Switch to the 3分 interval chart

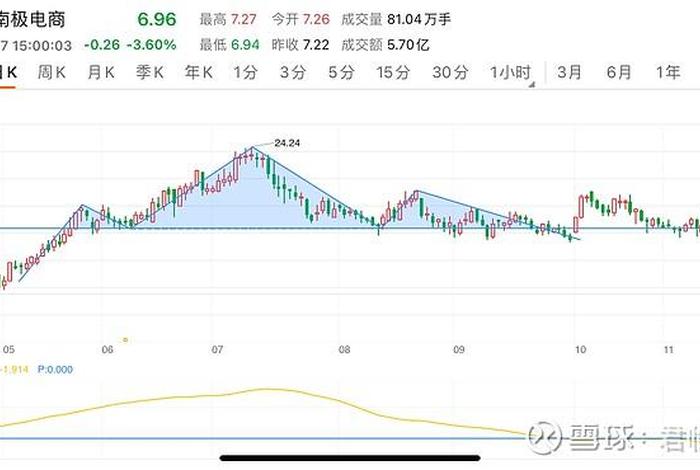[x=293, y=72]
